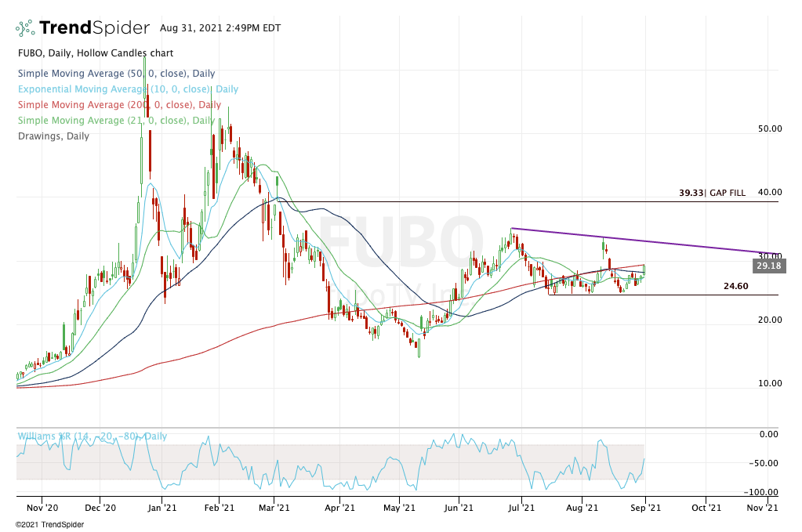
Task: Click the black 39.33 gap fill horizontal line
Action: (x=527, y=202)
